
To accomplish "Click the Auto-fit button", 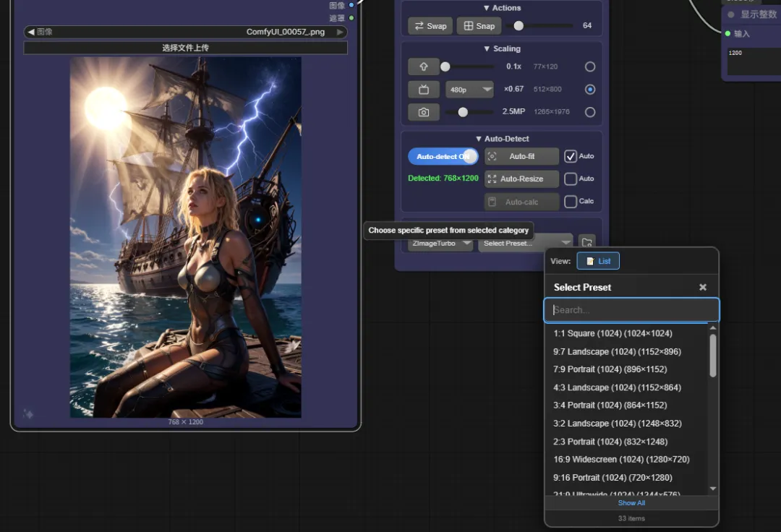I will coord(521,156).
